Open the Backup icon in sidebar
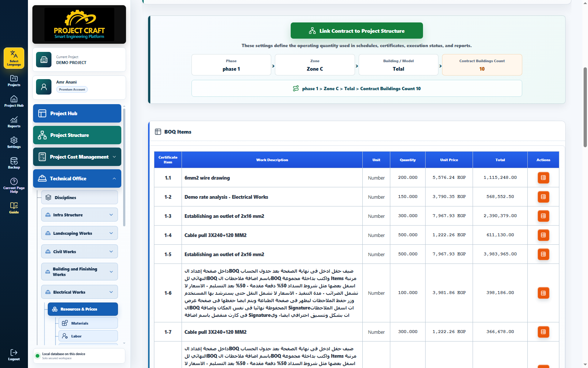 point(14,163)
